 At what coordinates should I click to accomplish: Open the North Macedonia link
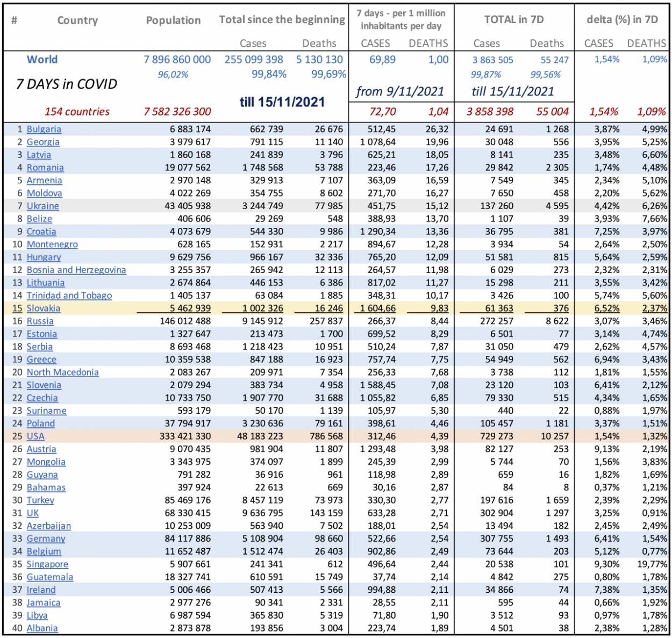click(62, 372)
